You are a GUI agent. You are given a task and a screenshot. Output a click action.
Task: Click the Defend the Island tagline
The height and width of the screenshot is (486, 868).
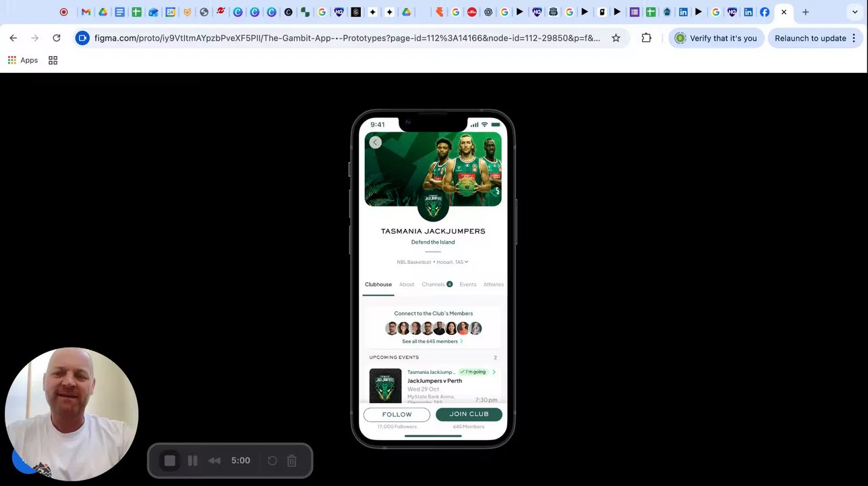433,242
